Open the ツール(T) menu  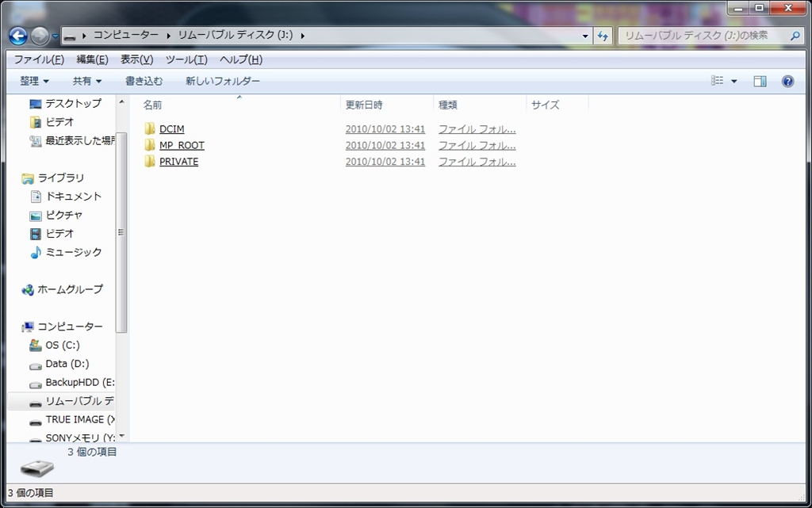(186, 59)
